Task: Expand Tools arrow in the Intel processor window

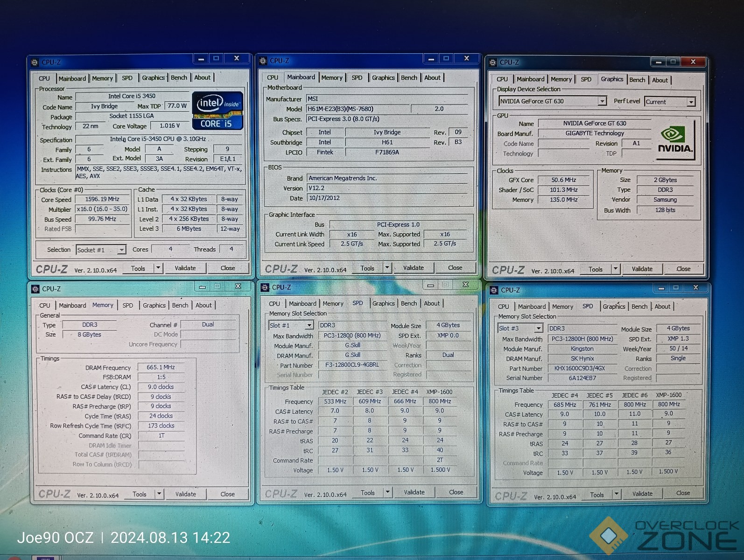Action: [158, 268]
